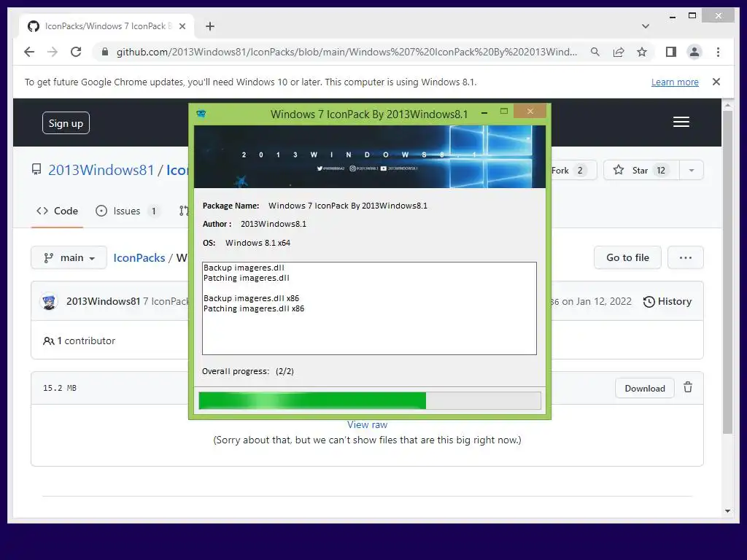View the file History
The width and height of the screenshot is (747, 560).
(667, 301)
